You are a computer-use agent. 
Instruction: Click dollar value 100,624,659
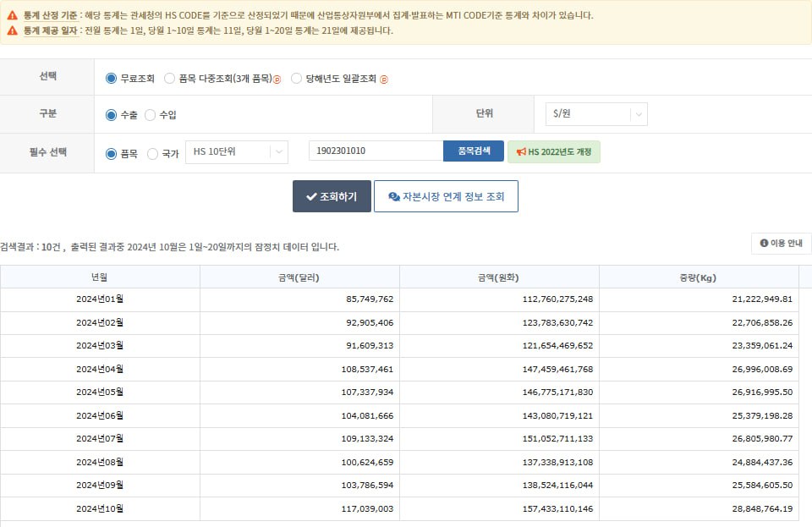[367, 463]
